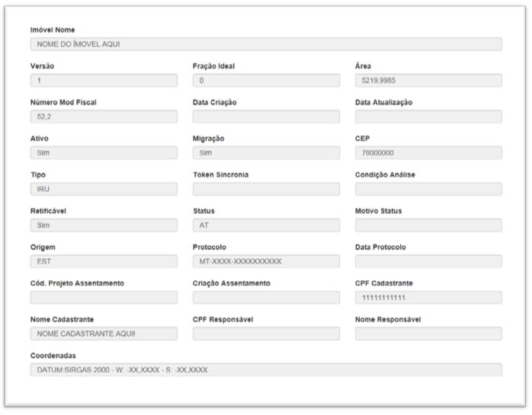Click the CEP field with 78000000
This screenshot has width=532, height=415.
[x=428, y=153]
